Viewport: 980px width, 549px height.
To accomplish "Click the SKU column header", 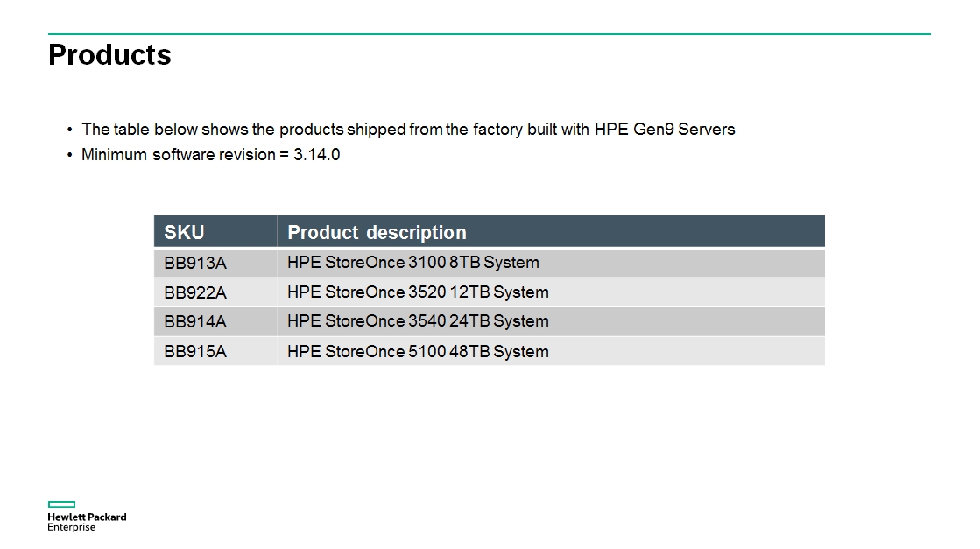I will tap(215, 232).
